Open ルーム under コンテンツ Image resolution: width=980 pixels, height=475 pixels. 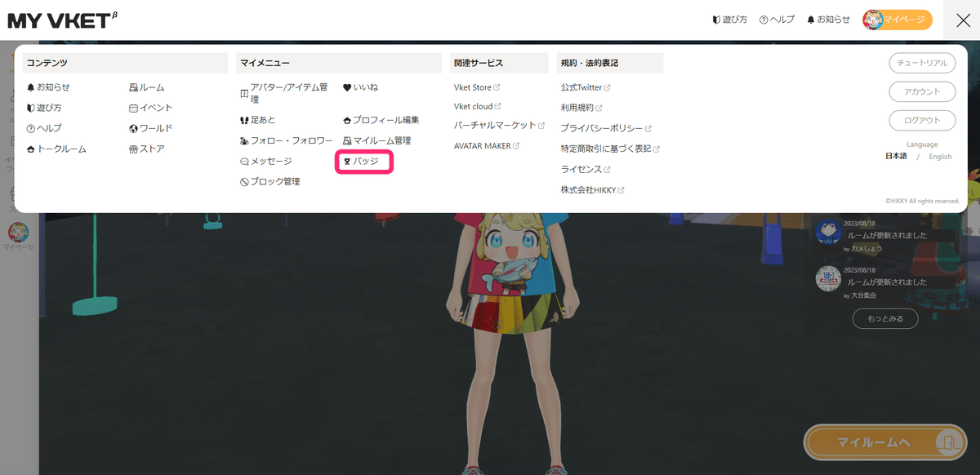coord(147,87)
